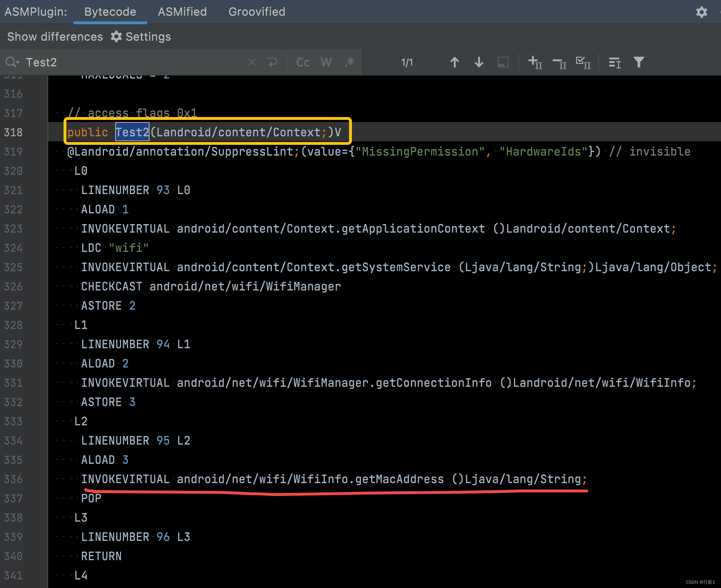Click the 1/1 match counter

coord(407,62)
